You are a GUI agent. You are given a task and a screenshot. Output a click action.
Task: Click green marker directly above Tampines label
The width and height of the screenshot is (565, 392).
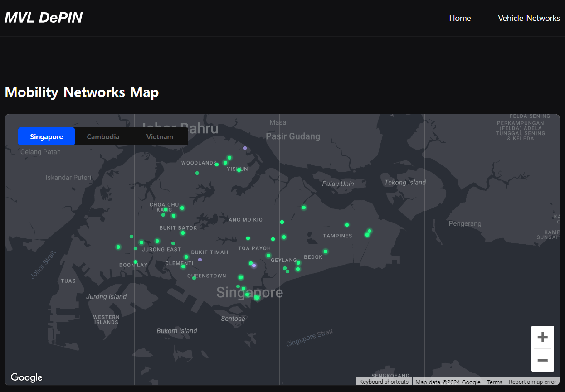point(347,225)
